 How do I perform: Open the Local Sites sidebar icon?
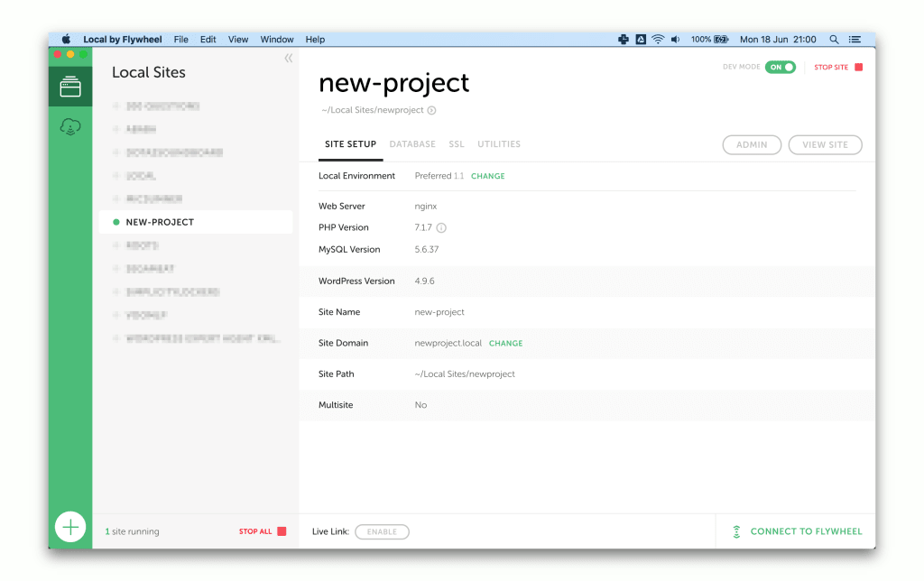(x=70, y=87)
